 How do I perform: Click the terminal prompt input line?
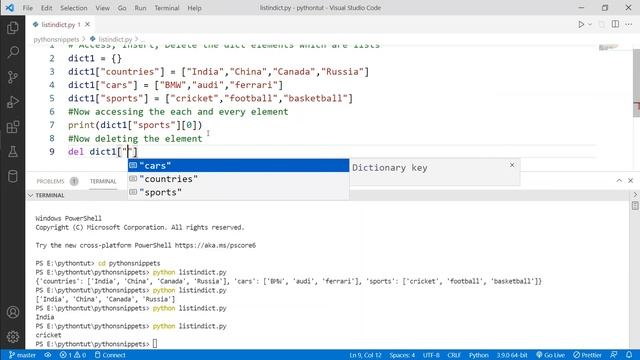coord(155,344)
